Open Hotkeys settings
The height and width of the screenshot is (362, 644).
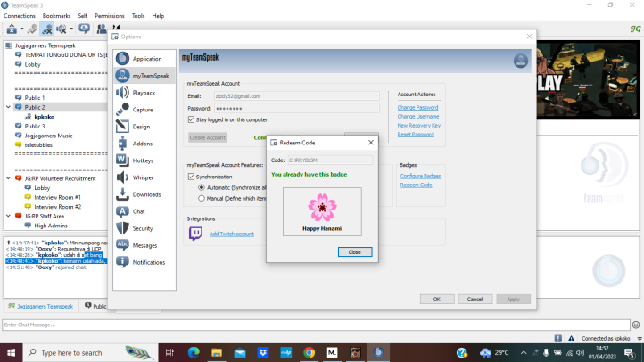click(x=144, y=160)
